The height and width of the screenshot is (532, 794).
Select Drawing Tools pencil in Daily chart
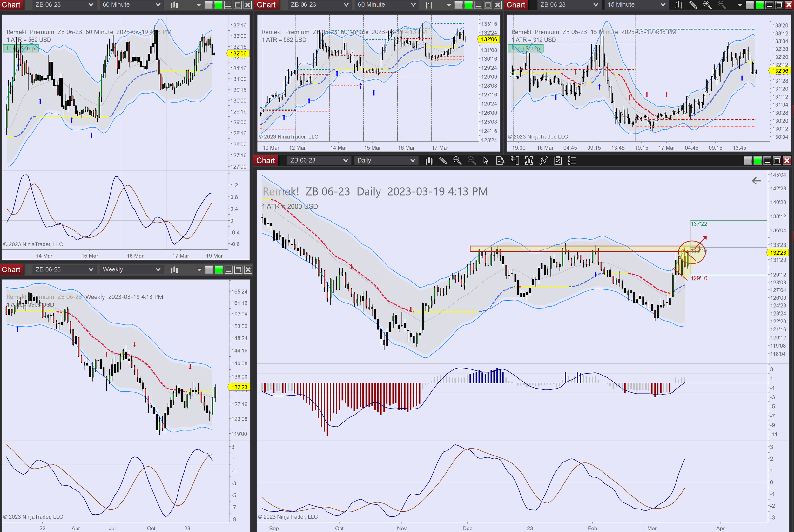tap(443, 161)
